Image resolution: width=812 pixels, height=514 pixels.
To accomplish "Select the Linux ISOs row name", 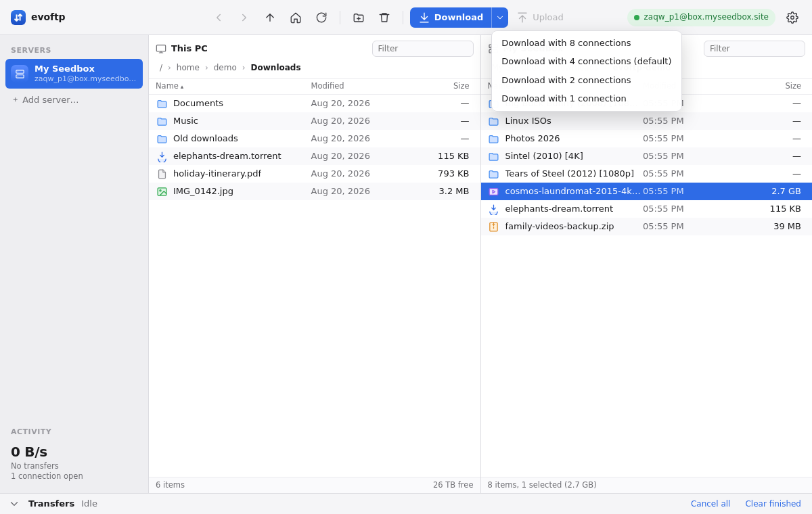I will click(x=528, y=121).
